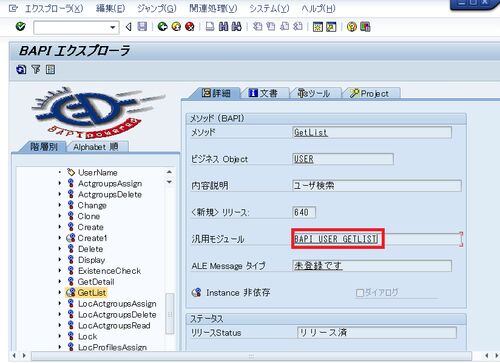The image size is (500, 363).
Task: Collapse the command field with left triangle
Action: click(129, 27)
